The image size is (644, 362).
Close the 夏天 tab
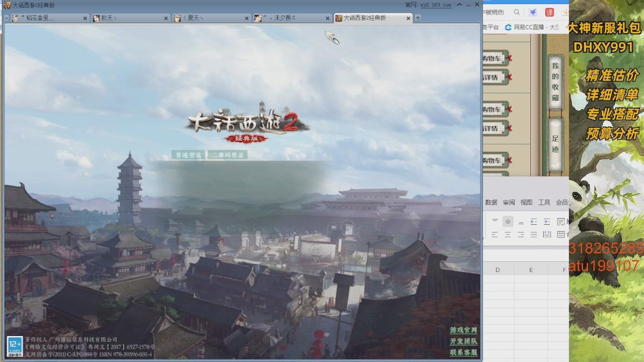[x=247, y=18]
